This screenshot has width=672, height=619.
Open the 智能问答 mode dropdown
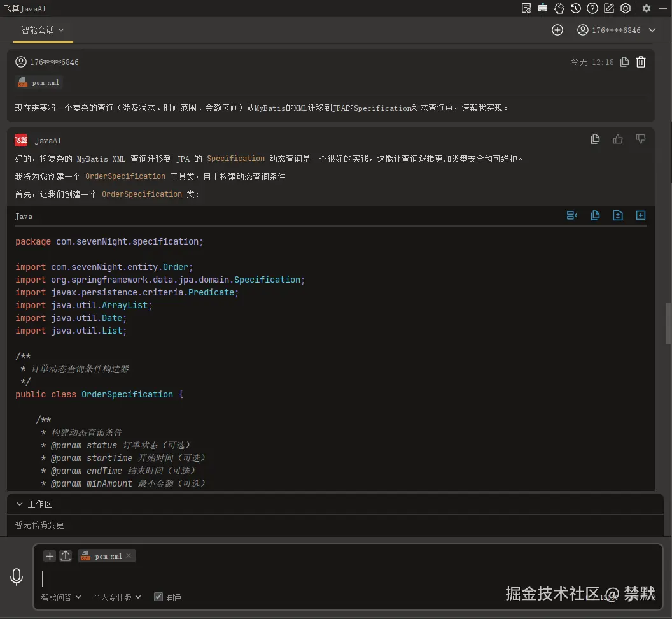[x=61, y=597]
